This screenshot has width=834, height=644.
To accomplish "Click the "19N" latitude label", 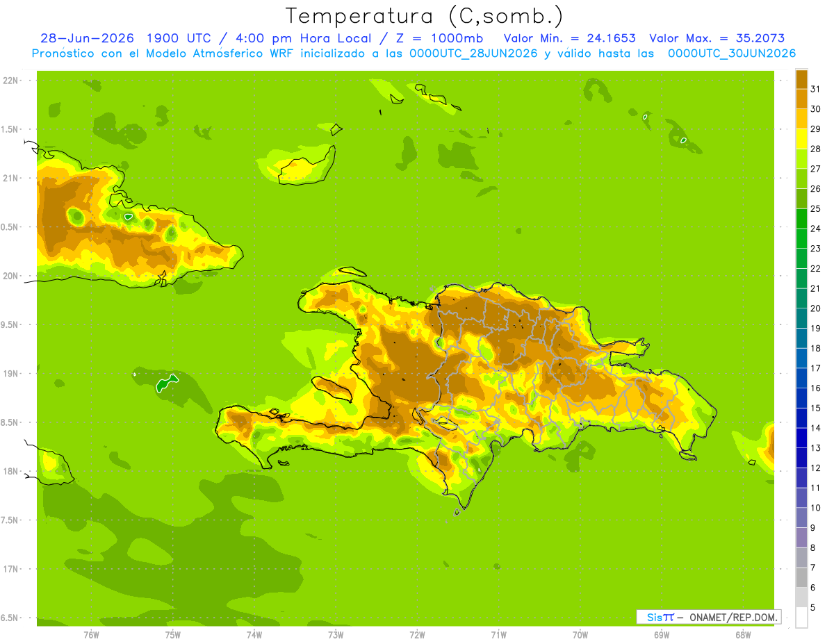I will (10, 374).
